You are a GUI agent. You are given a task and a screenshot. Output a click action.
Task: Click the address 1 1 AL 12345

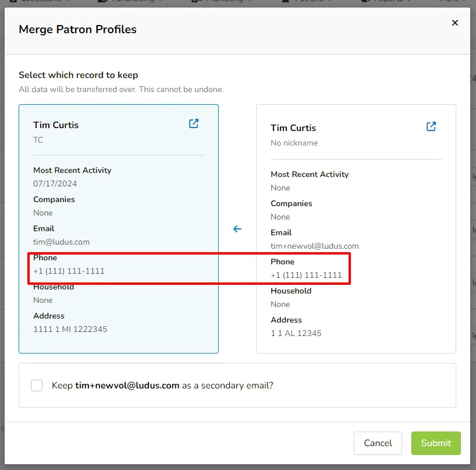point(296,333)
